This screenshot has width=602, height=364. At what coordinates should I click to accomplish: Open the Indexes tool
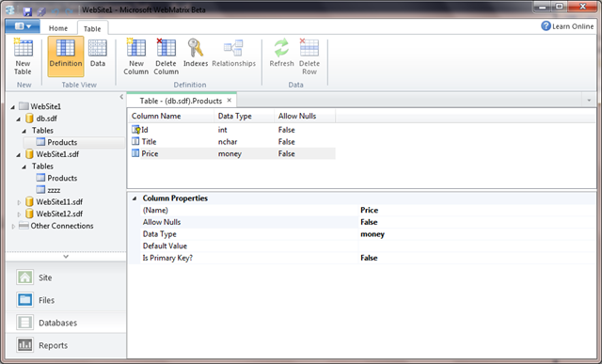coord(196,53)
